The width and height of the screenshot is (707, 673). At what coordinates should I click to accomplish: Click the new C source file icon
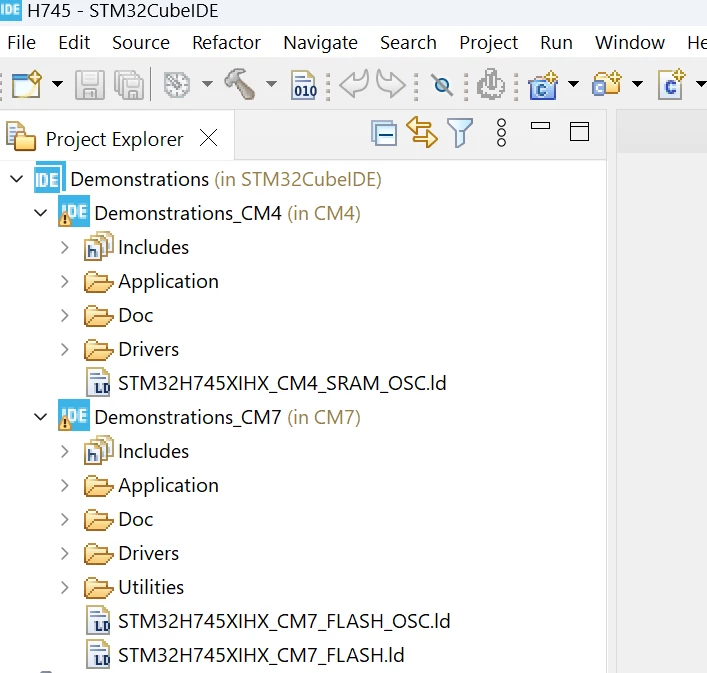(671, 84)
